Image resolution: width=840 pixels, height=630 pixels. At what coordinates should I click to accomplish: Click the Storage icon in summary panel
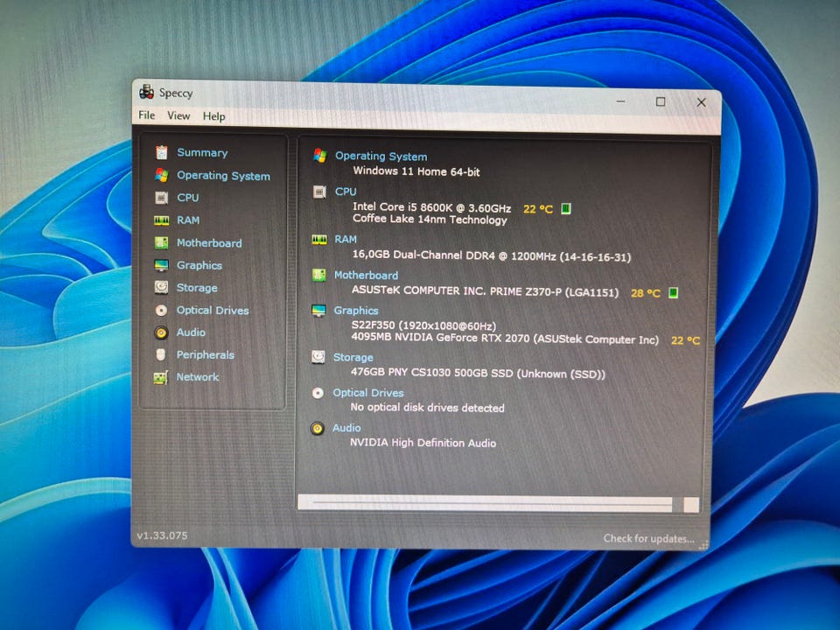(x=318, y=357)
